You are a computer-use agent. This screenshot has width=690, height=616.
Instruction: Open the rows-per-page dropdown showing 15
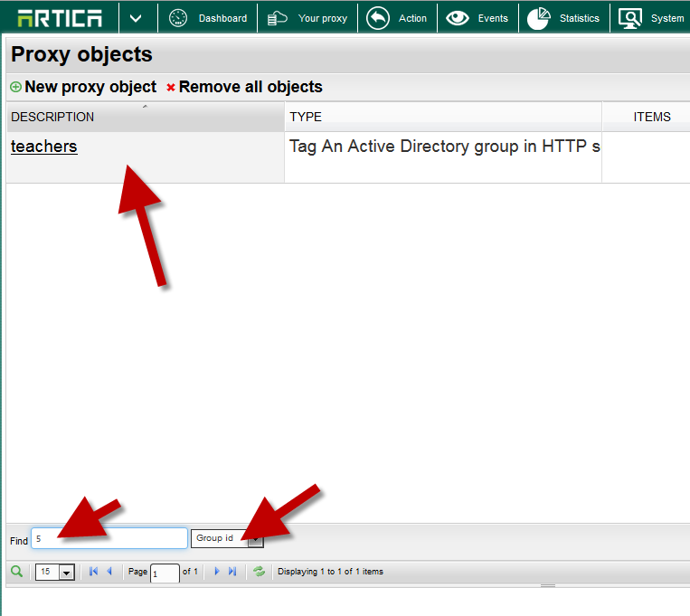point(55,572)
